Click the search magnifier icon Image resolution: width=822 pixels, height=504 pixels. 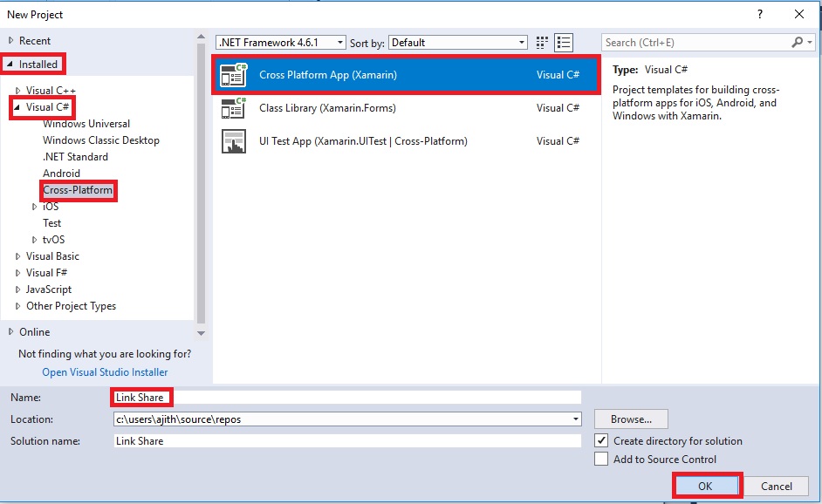click(797, 42)
